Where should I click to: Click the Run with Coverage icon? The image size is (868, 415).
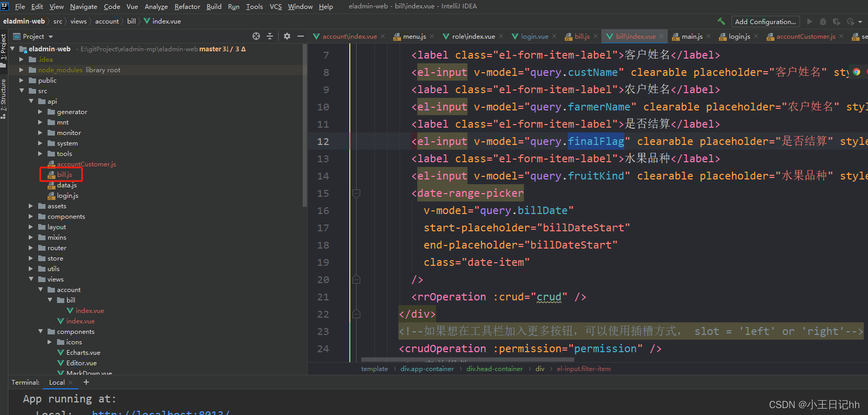pyautogui.click(x=837, y=21)
